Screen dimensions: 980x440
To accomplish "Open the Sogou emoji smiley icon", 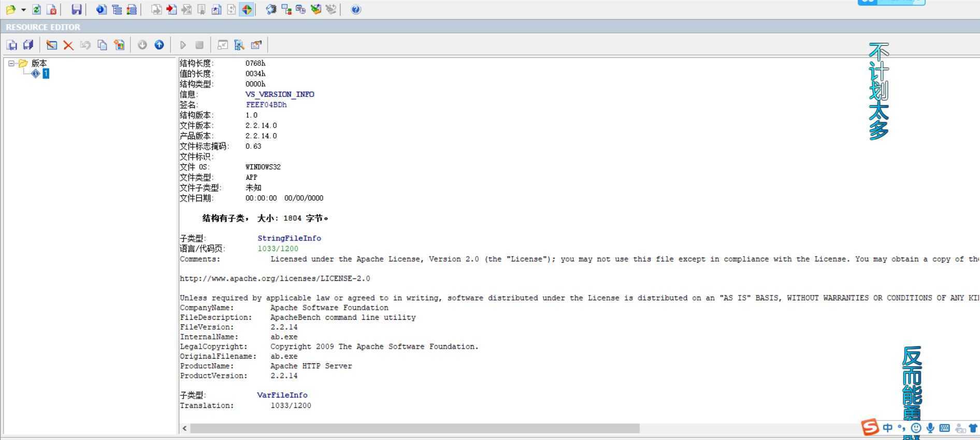I will 916,428.
